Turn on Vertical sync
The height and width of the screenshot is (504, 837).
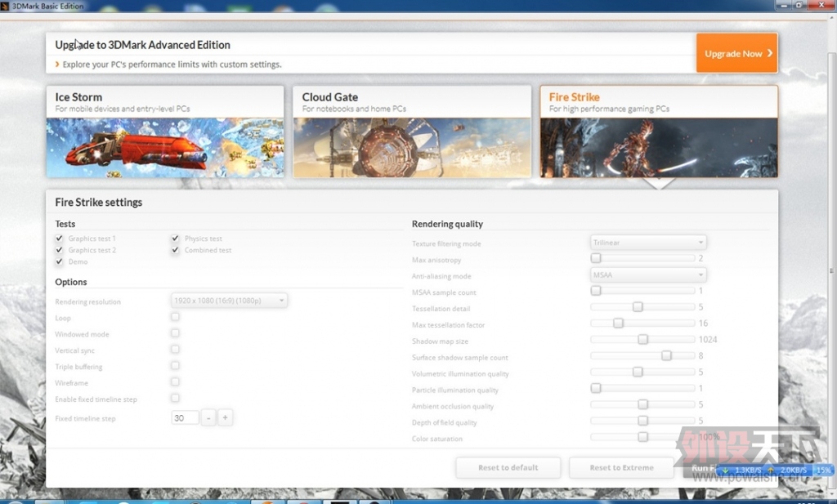point(175,350)
